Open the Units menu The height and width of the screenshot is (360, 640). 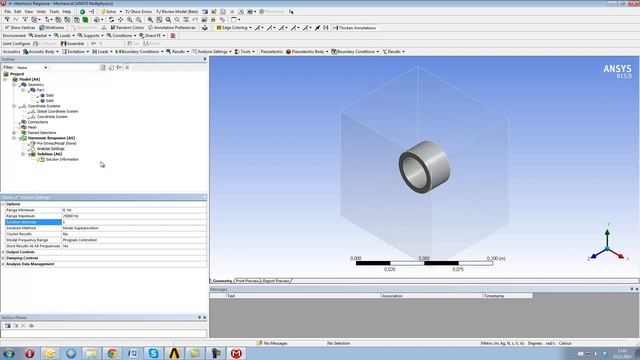(x=41, y=12)
